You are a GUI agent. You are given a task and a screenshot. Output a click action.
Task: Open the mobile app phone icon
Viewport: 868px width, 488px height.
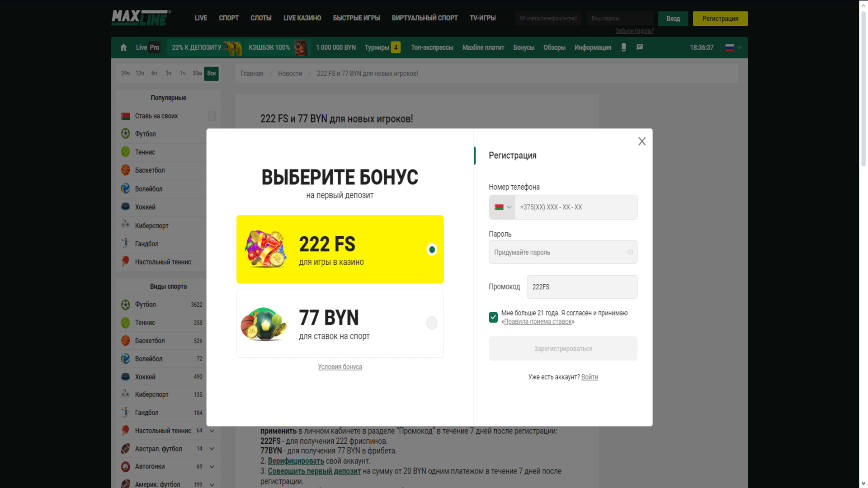click(624, 47)
